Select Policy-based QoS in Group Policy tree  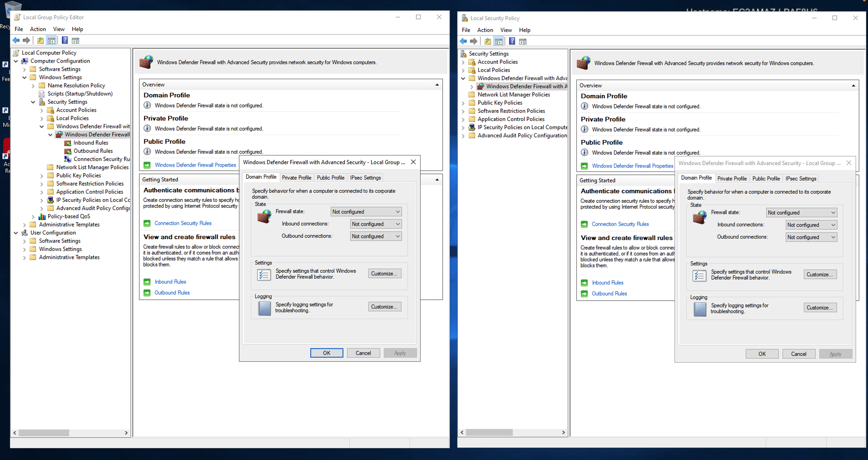tap(69, 216)
